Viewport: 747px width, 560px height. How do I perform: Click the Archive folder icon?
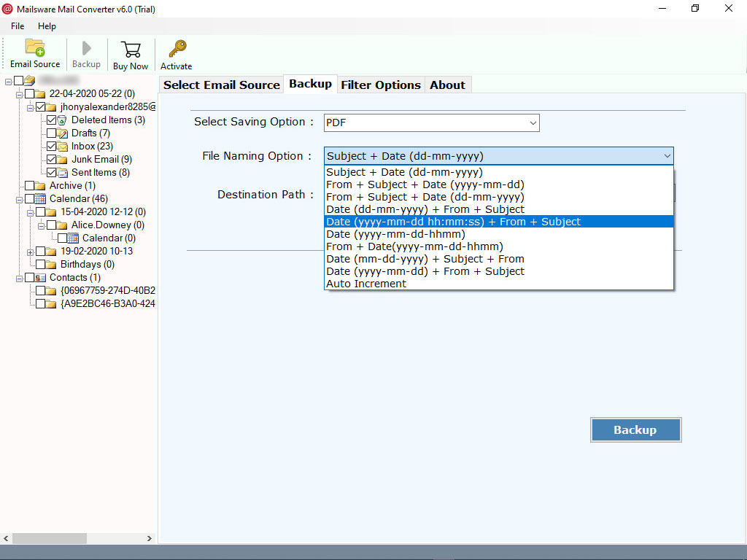[x=41, y=186]
